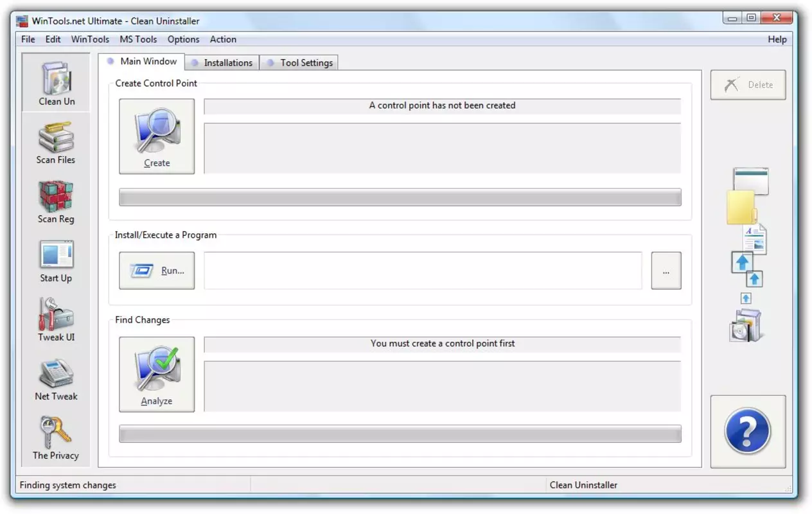Open the WinTools menu
812x514 pixels.
[90, 39]
